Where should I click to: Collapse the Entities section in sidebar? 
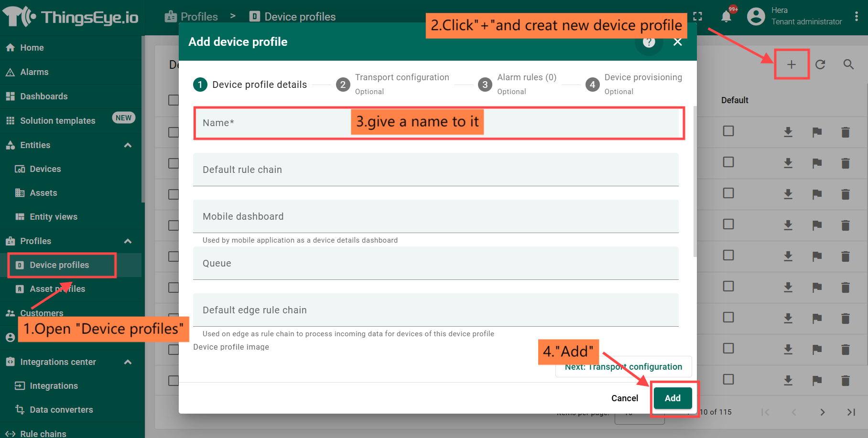[128, 145]
